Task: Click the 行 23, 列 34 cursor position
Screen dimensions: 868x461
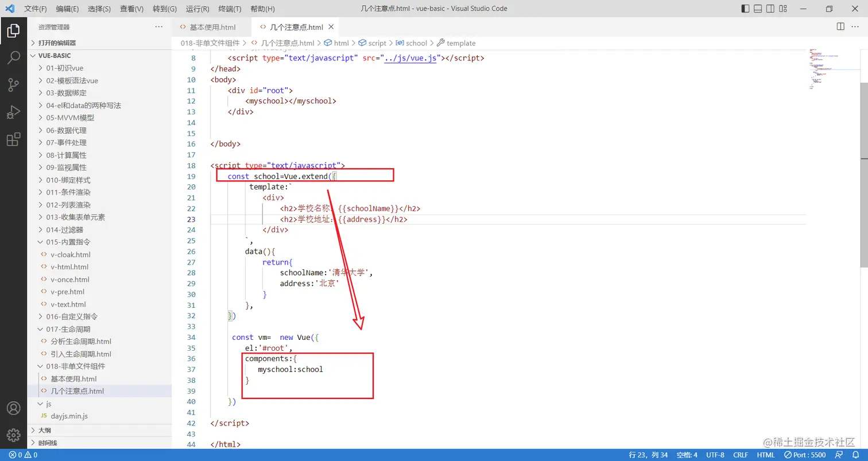Action: click(x=648, y=455)
